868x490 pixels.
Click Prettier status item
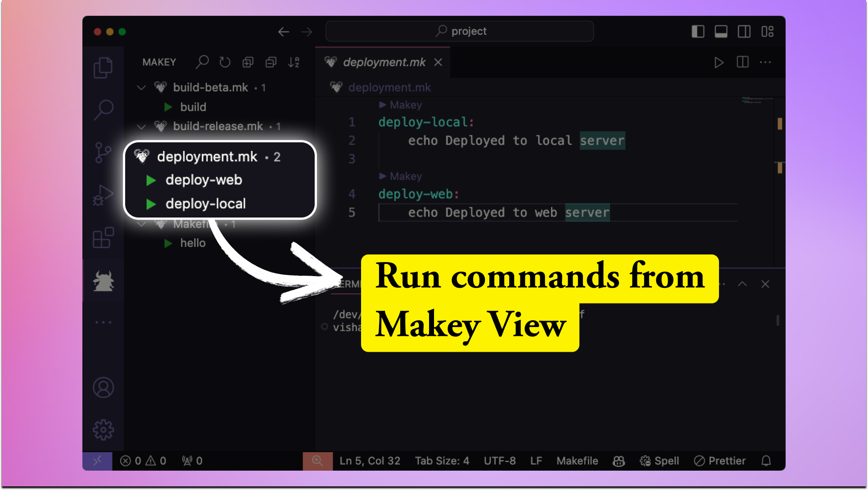720,461
